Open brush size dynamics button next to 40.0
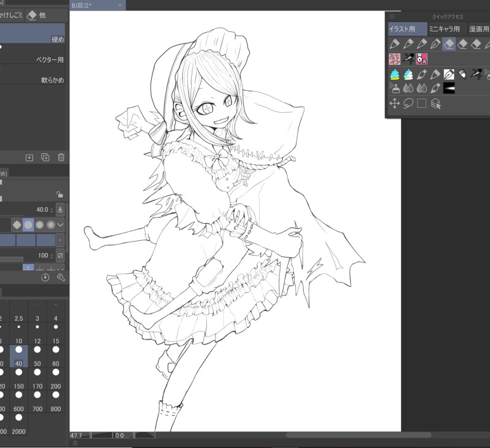The width and height of the screenshot is (490, 448). coord(60,210)
